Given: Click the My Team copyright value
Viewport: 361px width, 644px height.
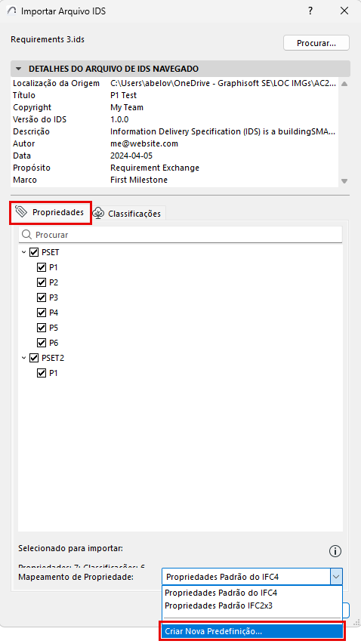Looking at the screenshot, I should tap(126, 107).
